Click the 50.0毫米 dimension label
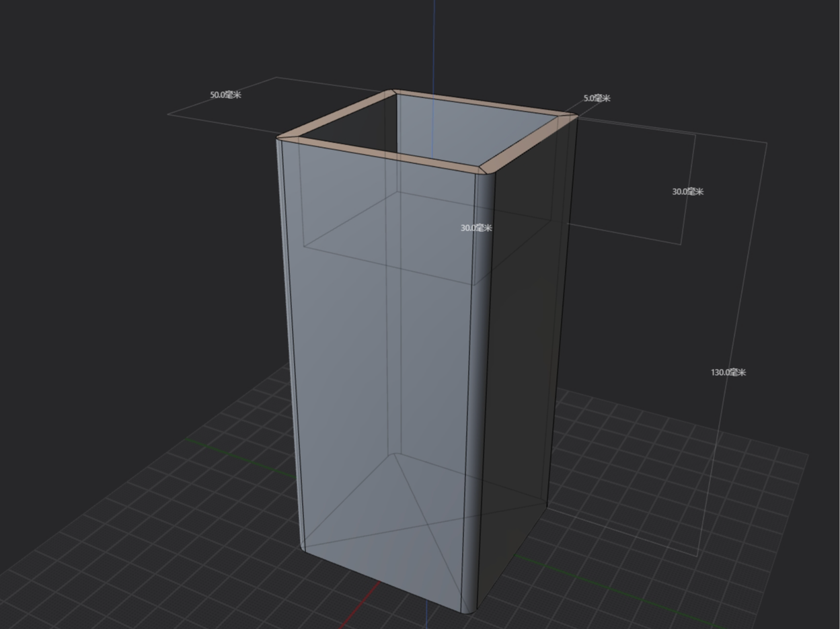 click(x=225, y=95)
